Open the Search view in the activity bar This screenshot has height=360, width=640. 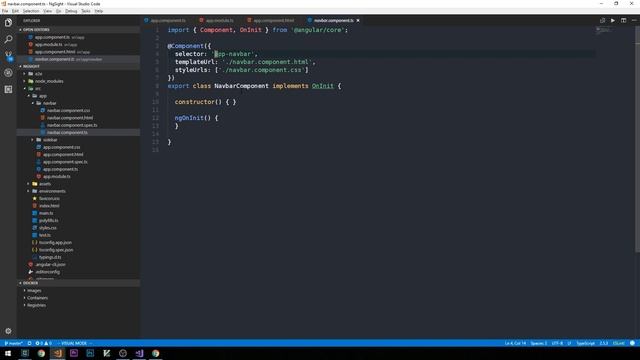(8, 39)
